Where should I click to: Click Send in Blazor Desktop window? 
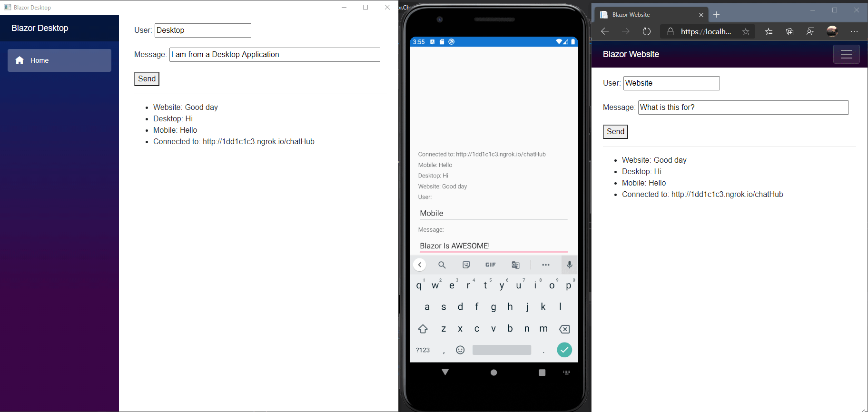[x=147, y=79]
